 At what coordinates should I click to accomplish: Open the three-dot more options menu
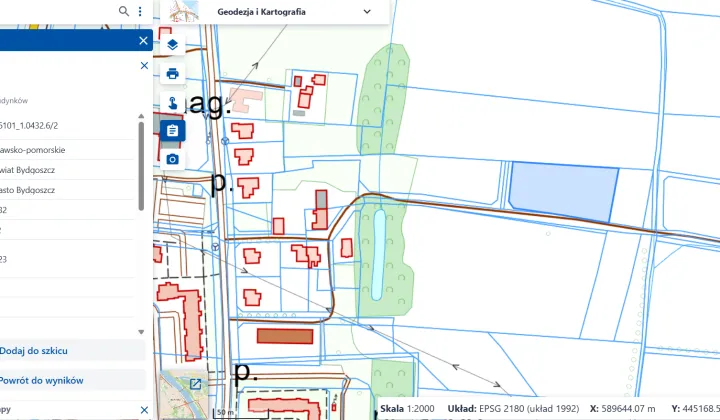click(140, 11)
